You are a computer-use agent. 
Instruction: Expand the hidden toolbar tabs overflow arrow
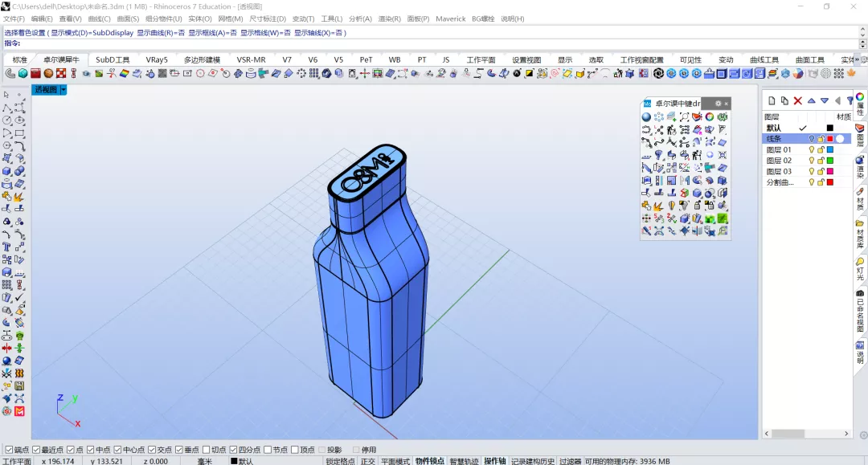858,59
